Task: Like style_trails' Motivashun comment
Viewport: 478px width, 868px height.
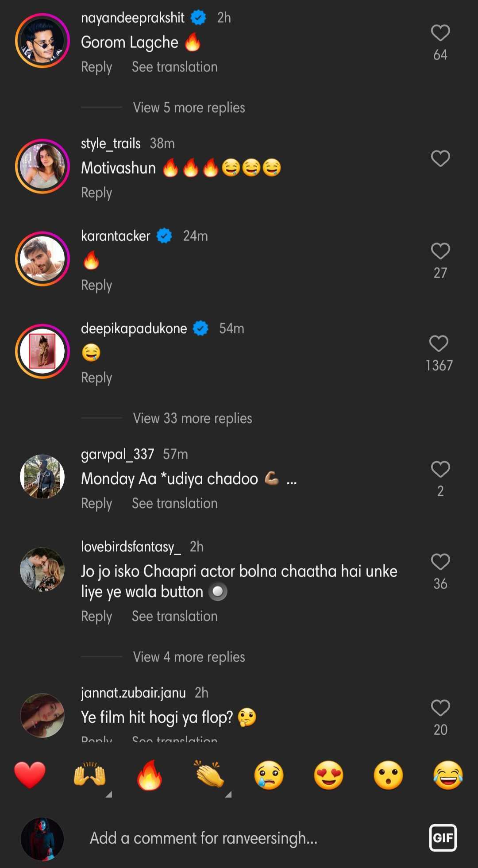Action: [x=440, y=159]
